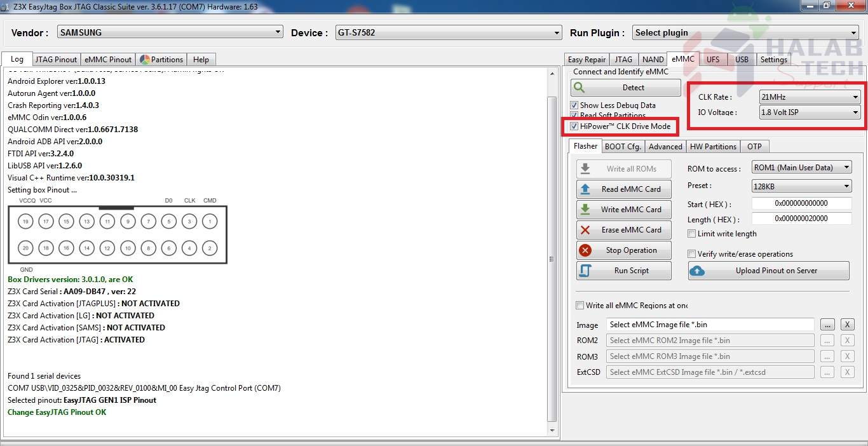Click the ROM2 image file path field

click(710, 341)
